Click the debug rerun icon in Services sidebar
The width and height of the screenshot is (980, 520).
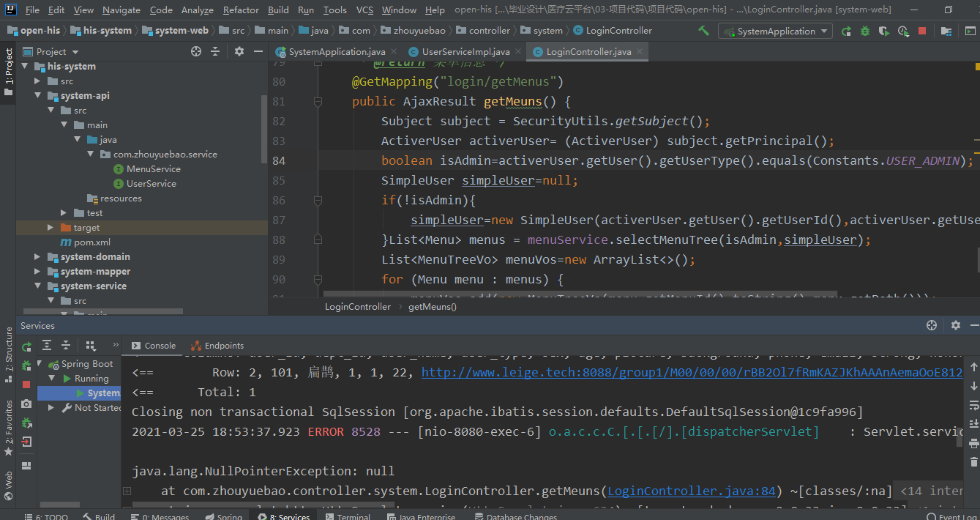26,365
